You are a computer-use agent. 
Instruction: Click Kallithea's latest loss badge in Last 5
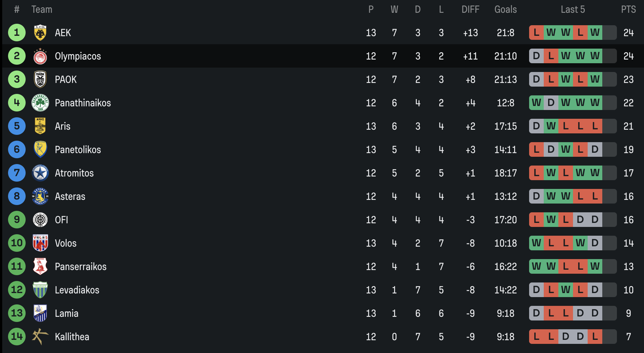595,337
